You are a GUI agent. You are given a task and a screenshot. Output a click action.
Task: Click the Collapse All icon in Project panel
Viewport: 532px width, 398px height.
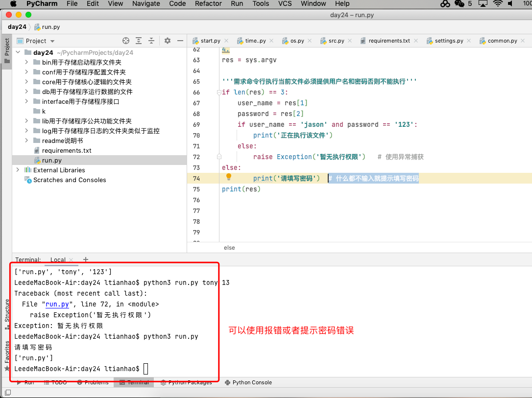click(151, 41)
